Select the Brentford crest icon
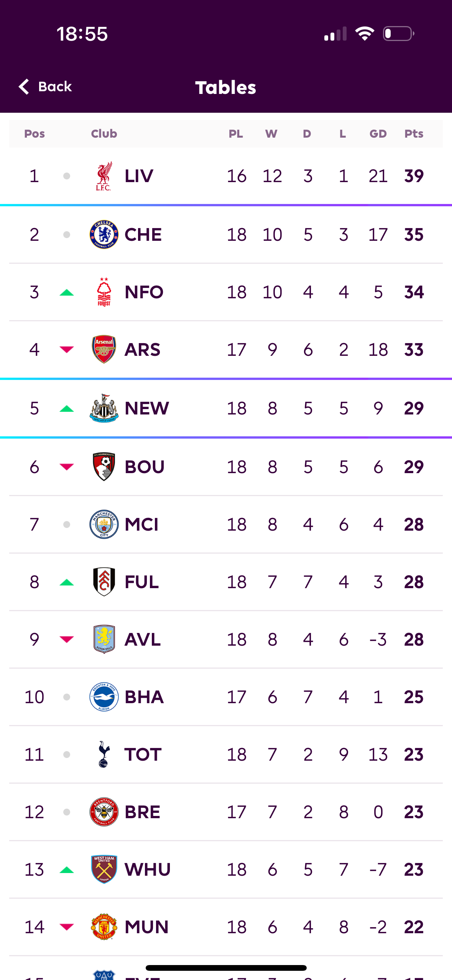 pos(104,812)
